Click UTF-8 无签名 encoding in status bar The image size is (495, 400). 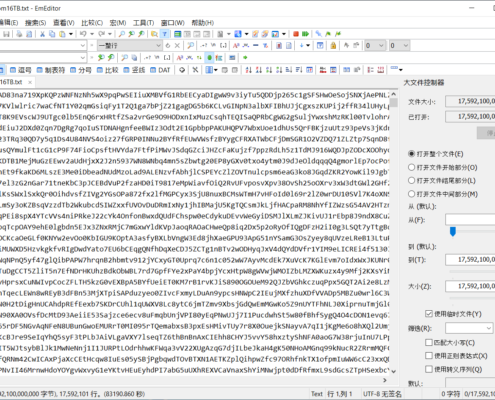382,394
